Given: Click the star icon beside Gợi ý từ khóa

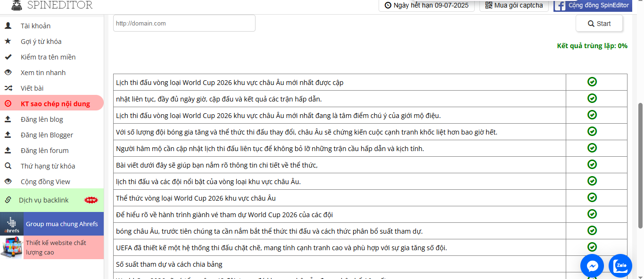Looking at the screenshot, I should click(x=8, y=41).
